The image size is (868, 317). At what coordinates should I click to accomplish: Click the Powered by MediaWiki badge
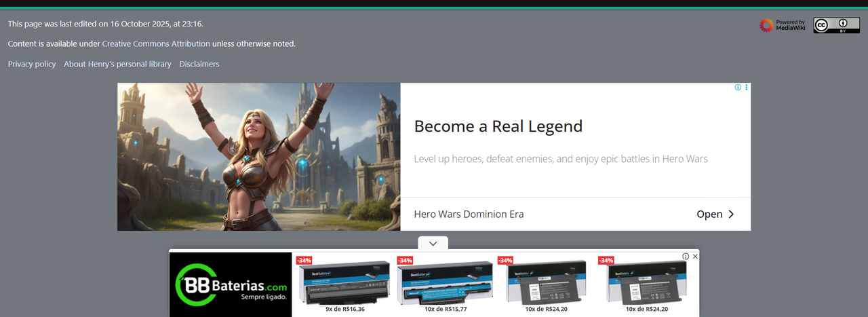pyautogui.click(x=783, y=26)
